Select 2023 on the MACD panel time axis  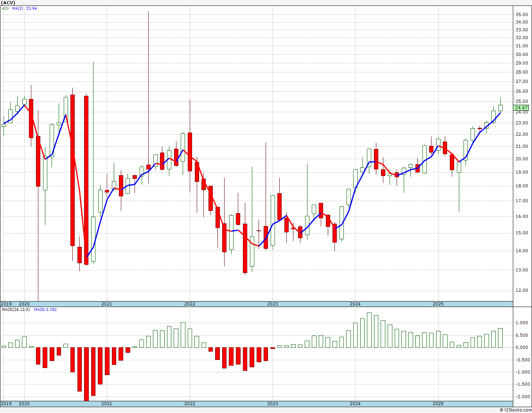[273, 404]
